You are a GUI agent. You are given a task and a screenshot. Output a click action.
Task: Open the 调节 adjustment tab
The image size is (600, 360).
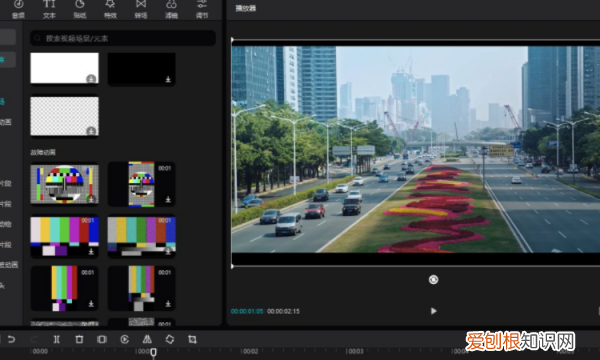coord(202,9)
